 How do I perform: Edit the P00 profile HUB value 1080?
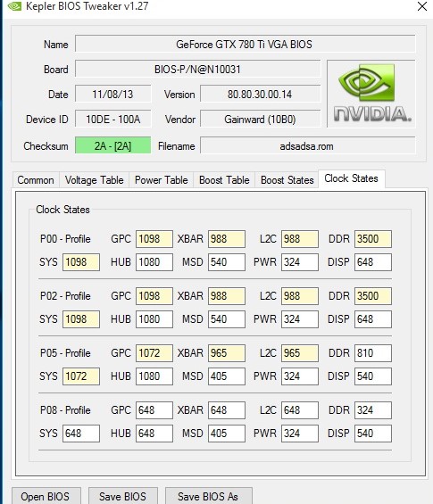[x=154, y=262]
